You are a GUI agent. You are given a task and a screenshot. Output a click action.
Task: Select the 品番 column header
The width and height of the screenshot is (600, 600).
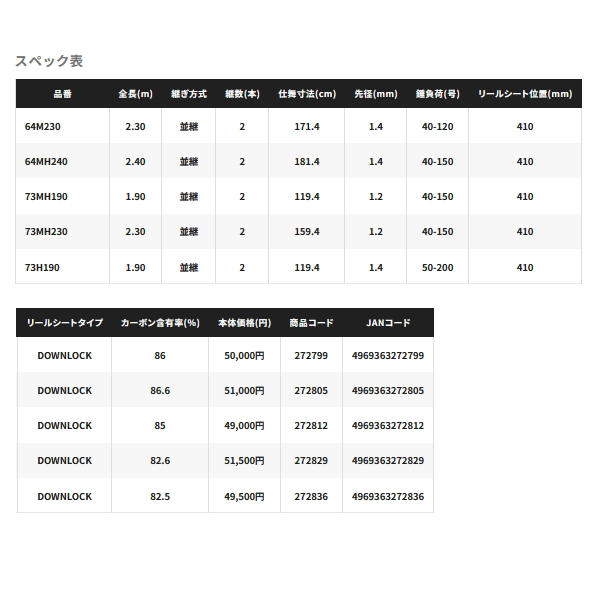(x=62, y=94)
